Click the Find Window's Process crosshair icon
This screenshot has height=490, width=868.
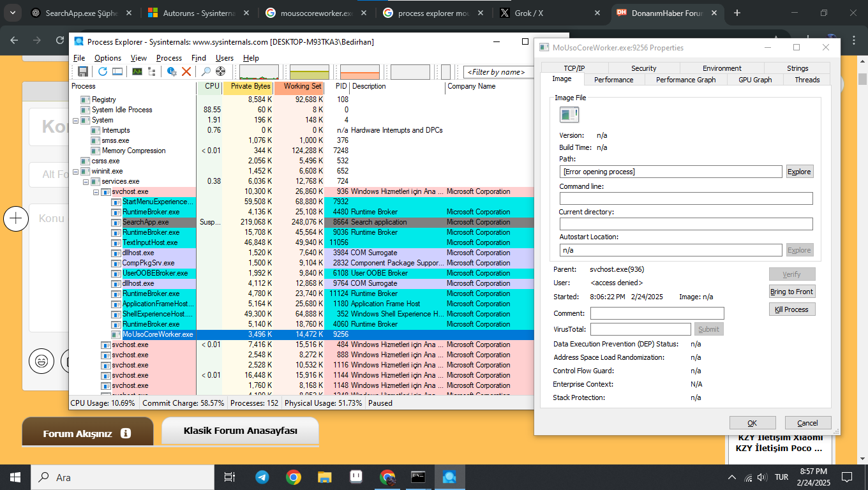pyautogui.click(x=221, y=71)
